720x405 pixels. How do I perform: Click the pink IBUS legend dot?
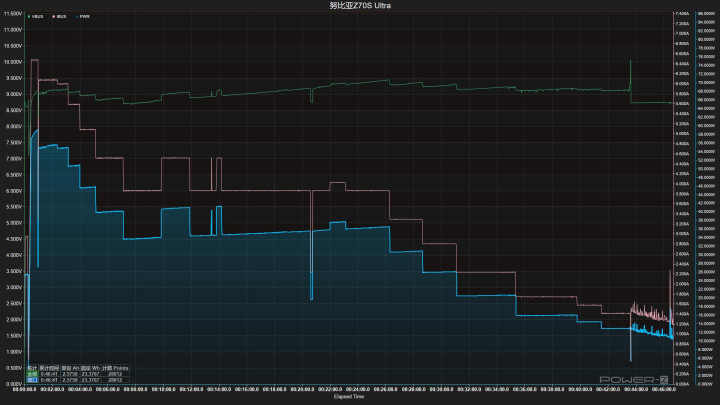[56, 17]
